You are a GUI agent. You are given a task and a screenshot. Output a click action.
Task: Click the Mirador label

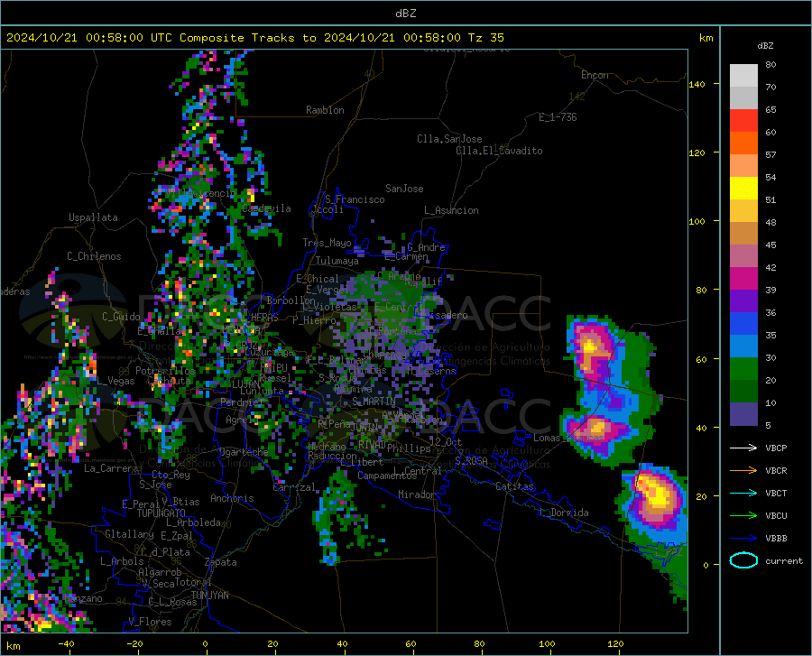click(x=416, y=494)
